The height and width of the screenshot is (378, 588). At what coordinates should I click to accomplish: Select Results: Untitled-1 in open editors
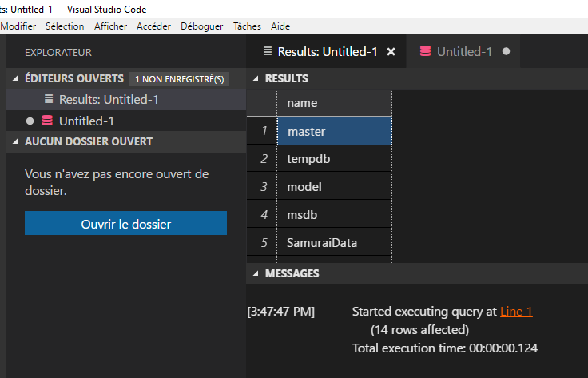(125, 99)
